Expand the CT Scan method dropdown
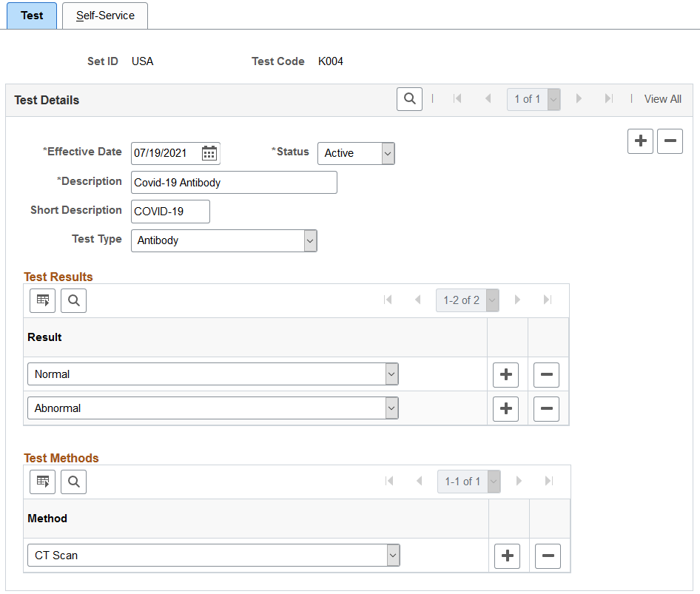This screenshot has width=700, height=594. (x=214, y=556)
